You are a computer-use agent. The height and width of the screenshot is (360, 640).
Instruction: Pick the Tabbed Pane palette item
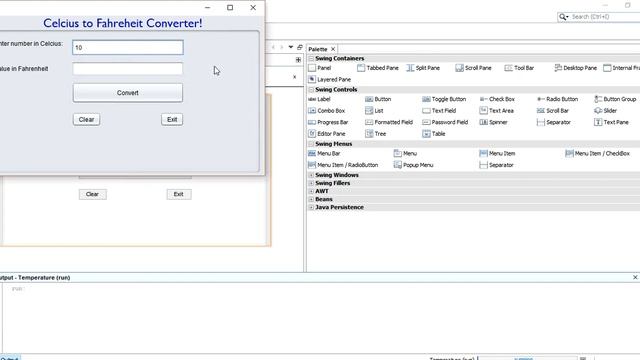point(378,68)
